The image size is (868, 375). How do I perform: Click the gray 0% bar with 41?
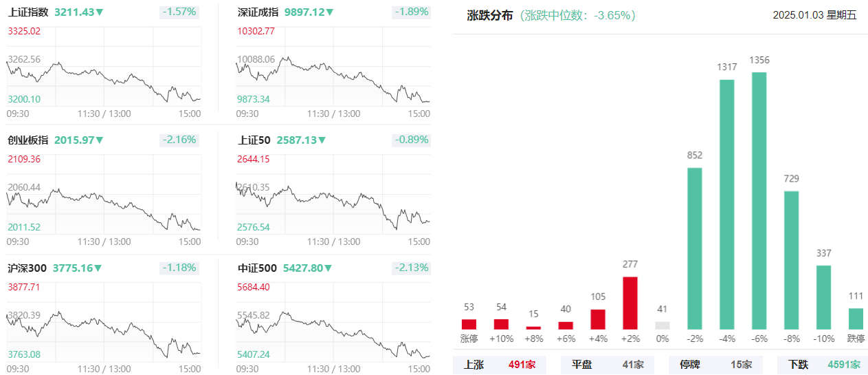click(663, 325)
